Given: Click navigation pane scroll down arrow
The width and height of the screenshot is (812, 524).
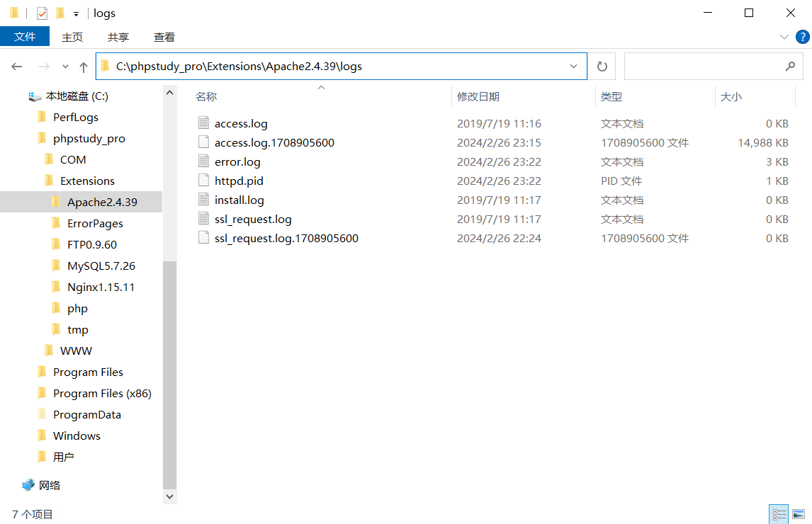Looking at the screenshot, I should (x=169, y=496).
